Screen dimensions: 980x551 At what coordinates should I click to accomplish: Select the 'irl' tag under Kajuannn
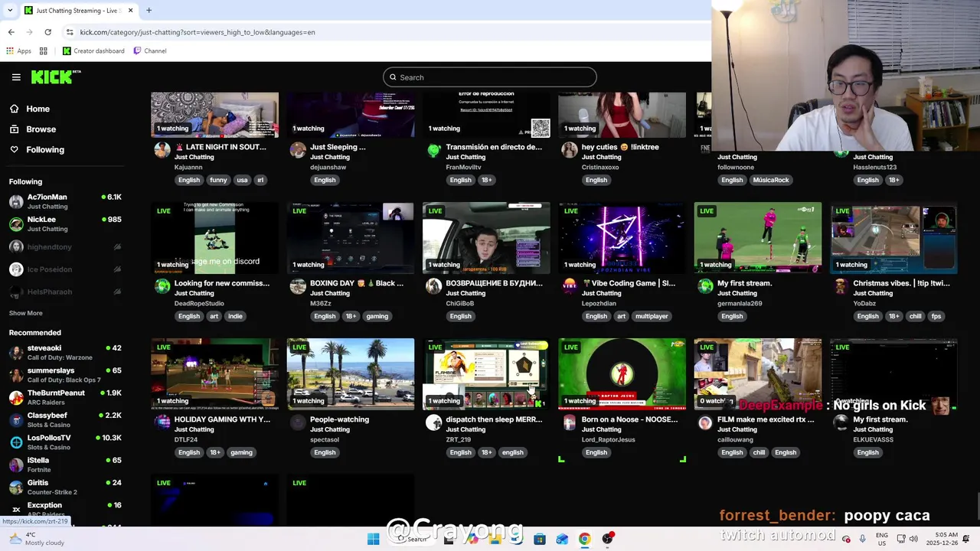[x=260, y=180]
